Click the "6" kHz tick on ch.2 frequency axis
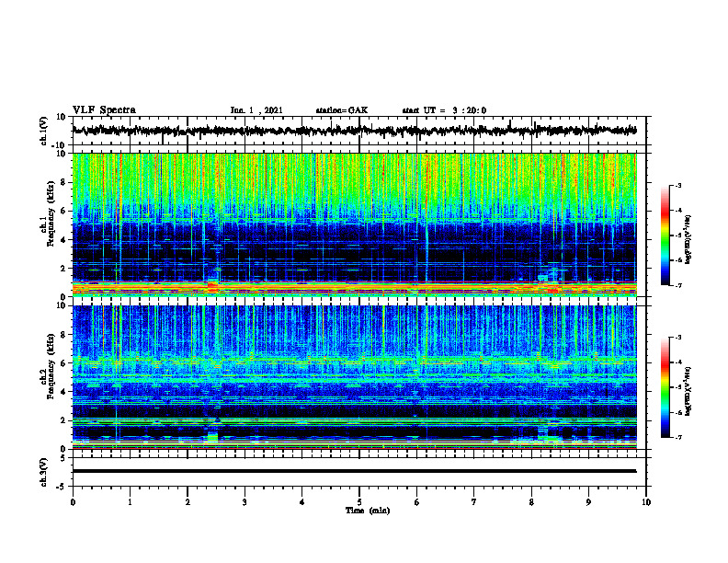This screenshot has height=563, width=728. [x=64, y=363]
